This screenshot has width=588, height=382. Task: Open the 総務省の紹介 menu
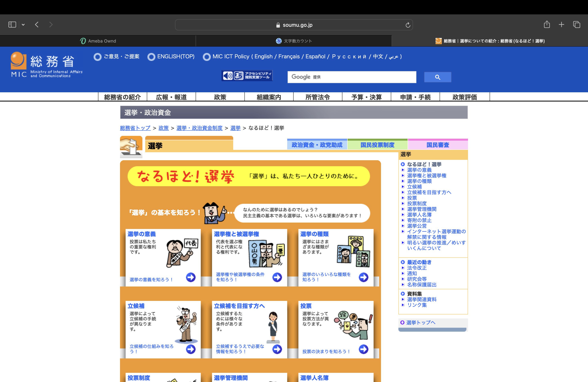coord(123,97)
